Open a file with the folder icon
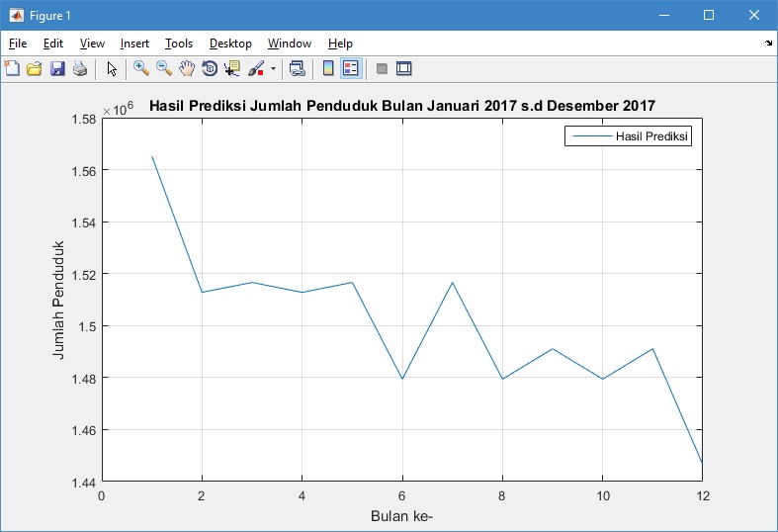Viewport: 778px width, 532px height. tap(35, 68)
